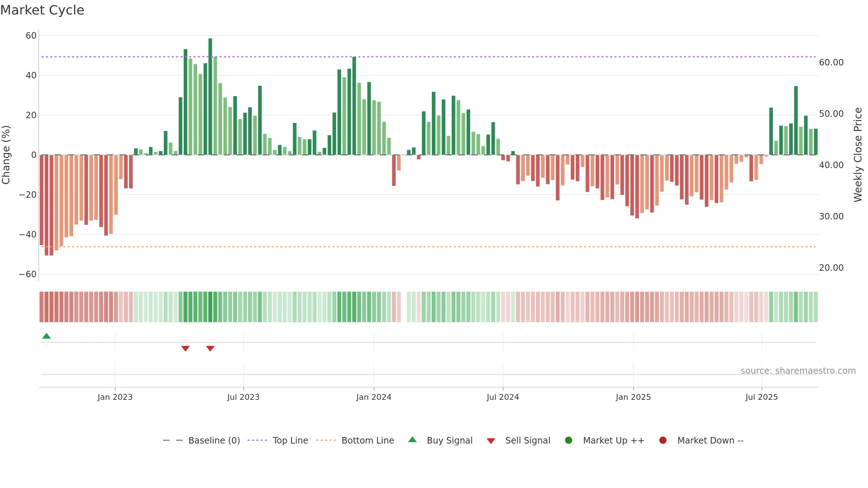Viewport: 868px width, 488px height.
Task: Click the second red Sell Signal marker
Action: pos(210,348)
